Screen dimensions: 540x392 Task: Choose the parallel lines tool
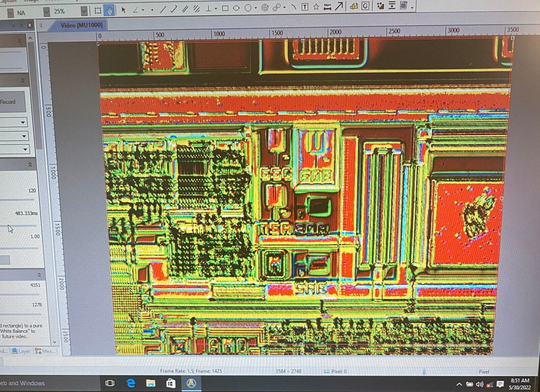(x=185, y=9)
